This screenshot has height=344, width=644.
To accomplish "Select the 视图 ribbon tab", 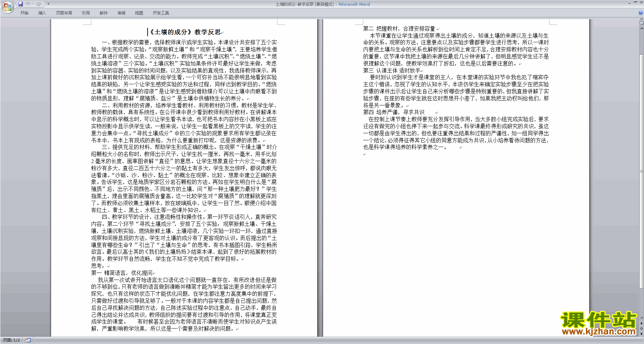I will click(139, 13).
